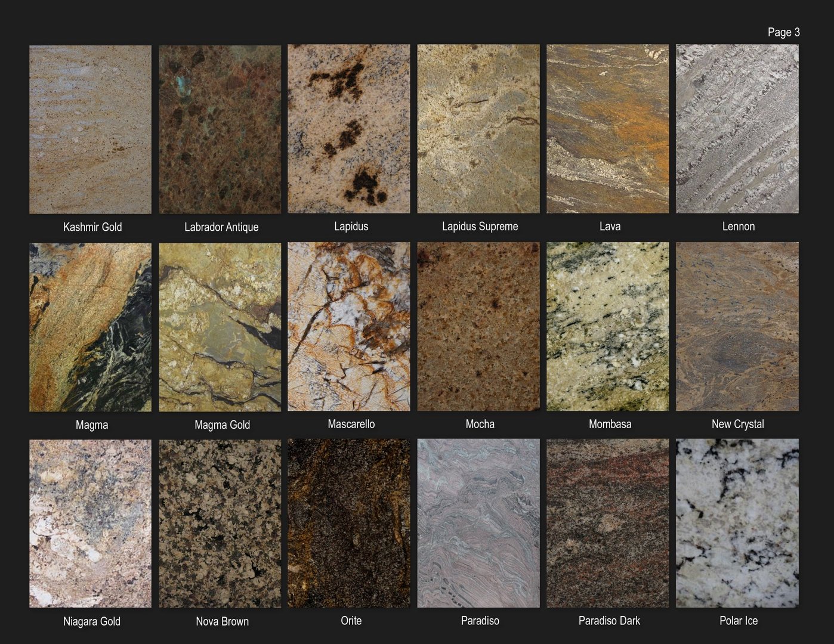Click the 'Kashmir Gold' caption
The image size is (834, 644).
(x=92, y=227)
